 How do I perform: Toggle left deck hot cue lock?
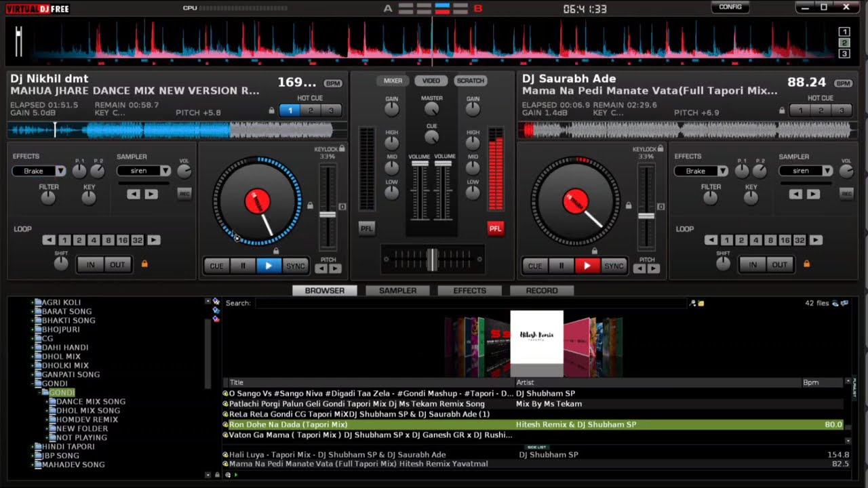pos(272,110)
